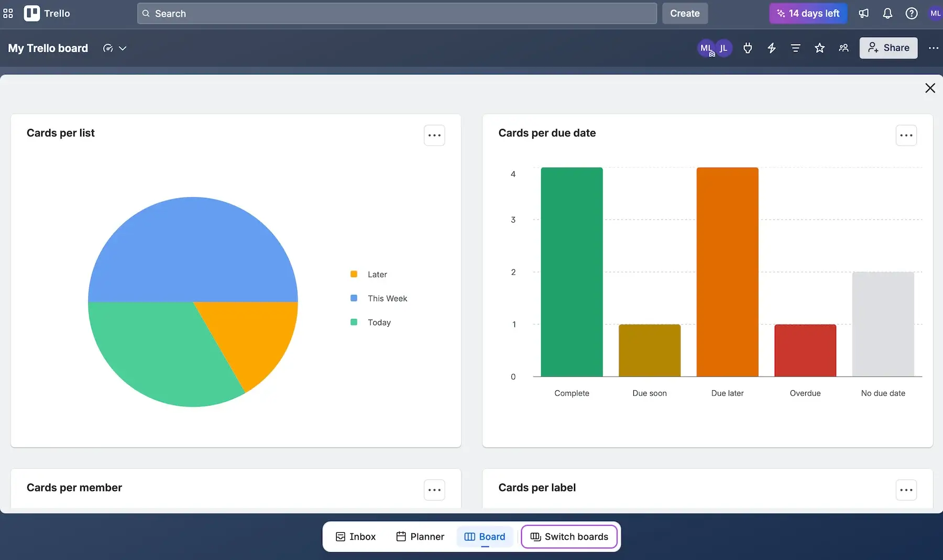943x560 pixels.
Task: Click the Cards per list title
Action: tap(61, 133)
